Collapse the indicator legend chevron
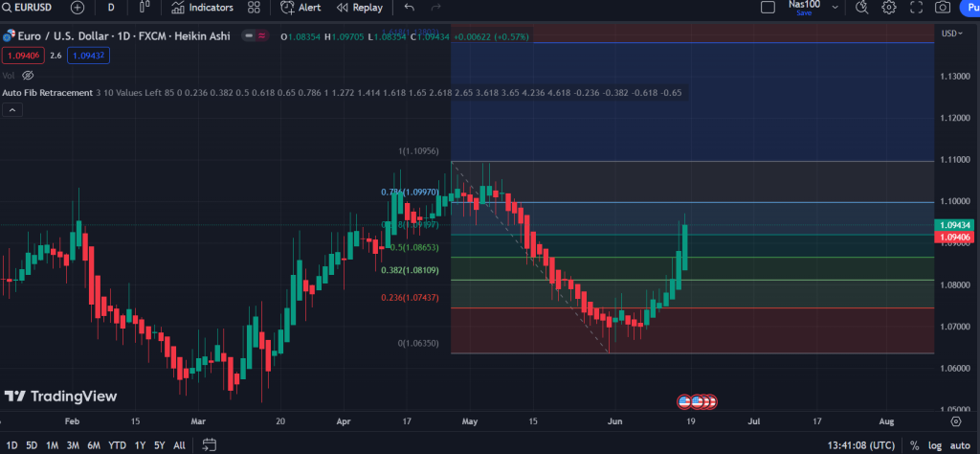 click(x=12, y=110)
